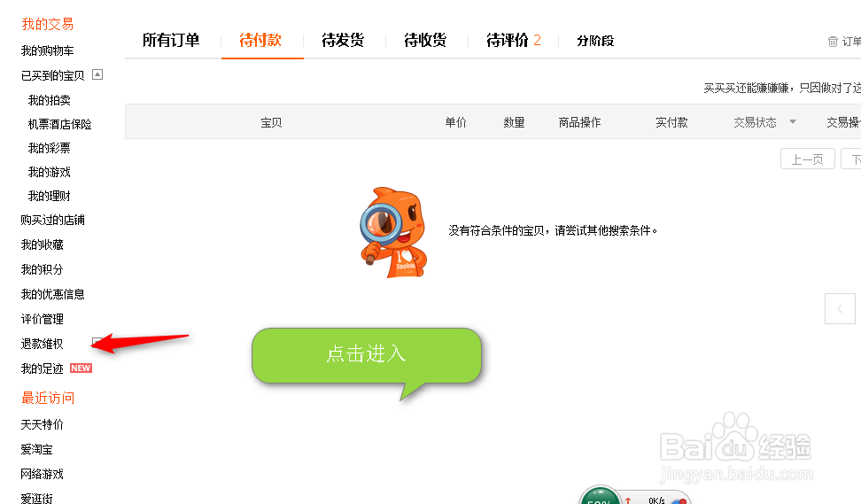Open 爱逛街 link
Image resolution: width=861 pixels, height=504 pixels.
pos(37,498)
